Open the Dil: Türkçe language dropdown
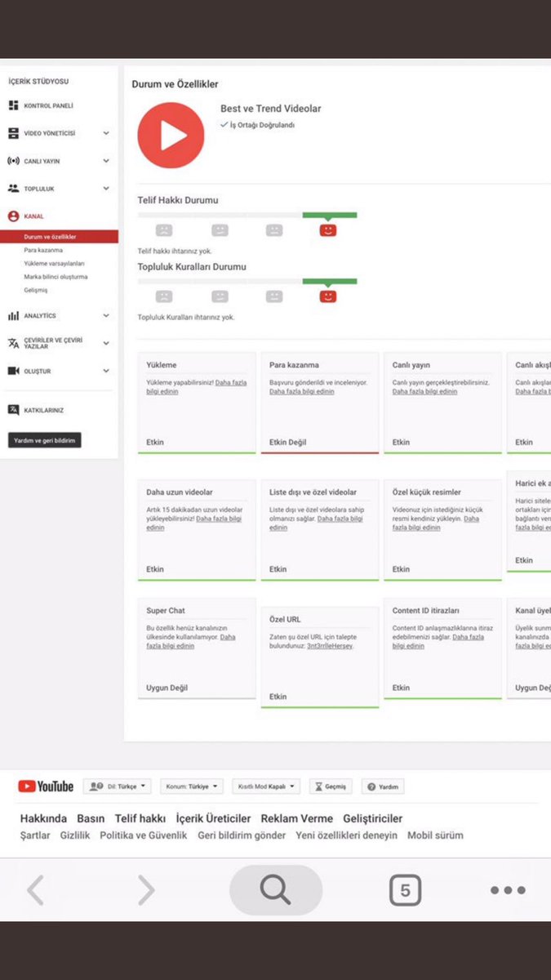 [118, 786]
